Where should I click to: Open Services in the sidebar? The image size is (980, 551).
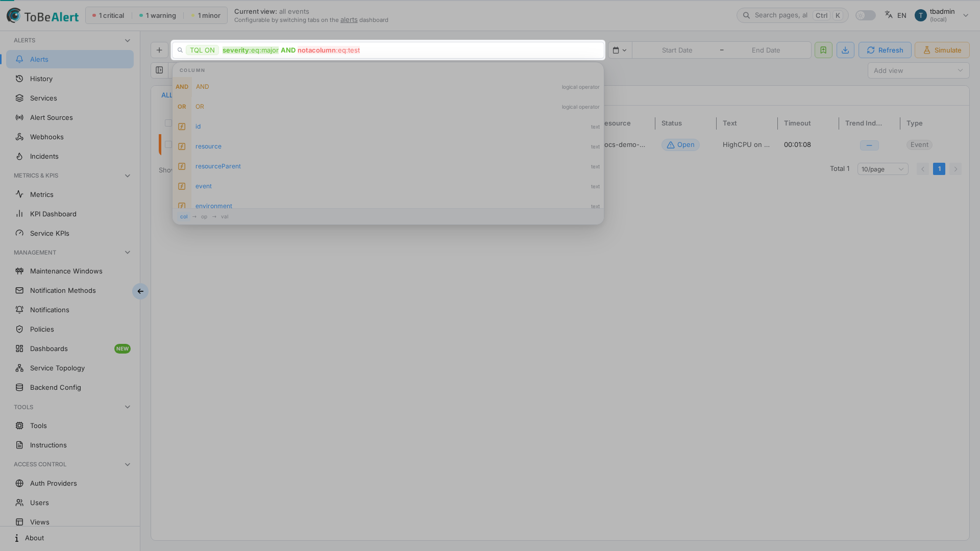coord(70,98)
